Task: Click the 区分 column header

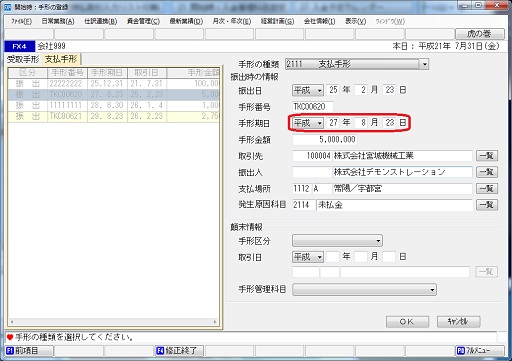Action: pos(28,73)
